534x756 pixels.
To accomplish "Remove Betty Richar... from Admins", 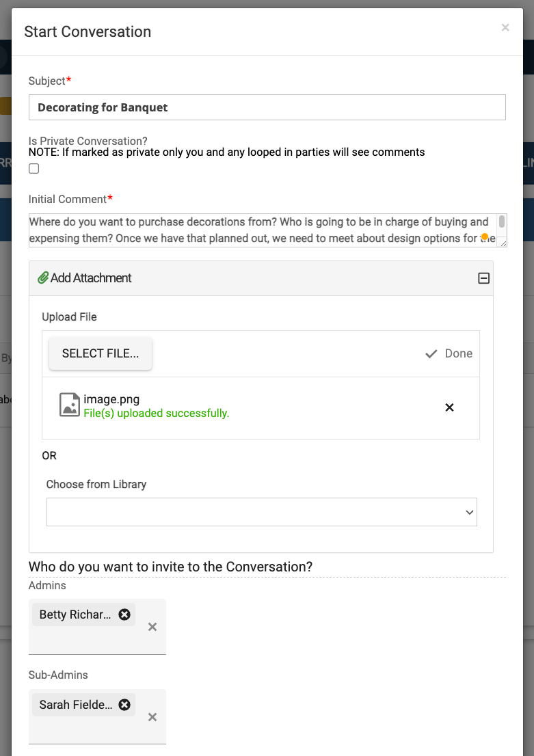I will (x=124, y=615).
